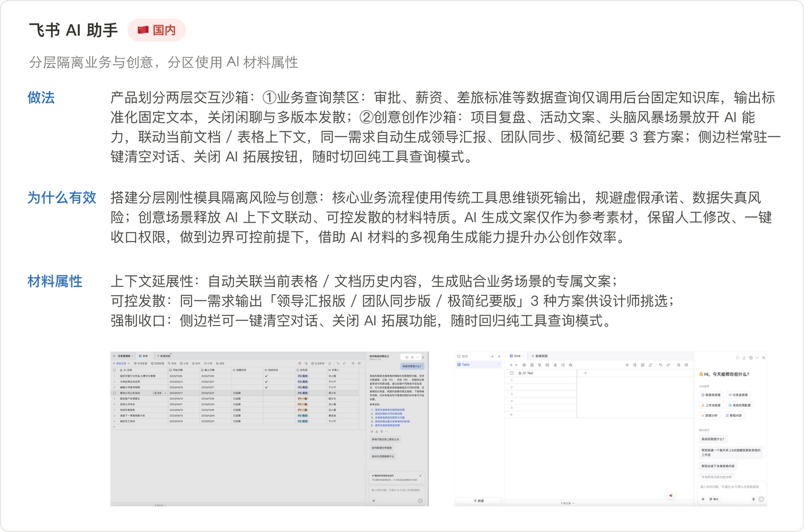
Task: Expand arrow beside + in Grid toolbar
Action: [516, 365]
